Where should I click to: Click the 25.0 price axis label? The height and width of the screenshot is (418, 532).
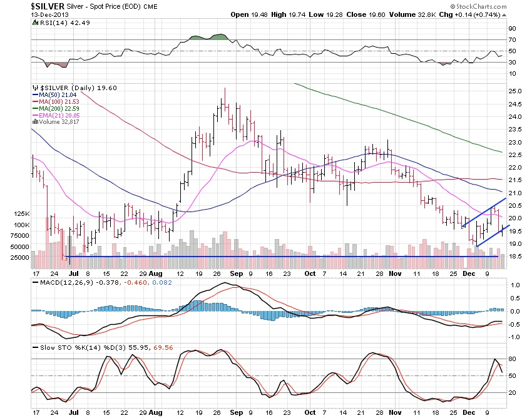click(514, 91)
